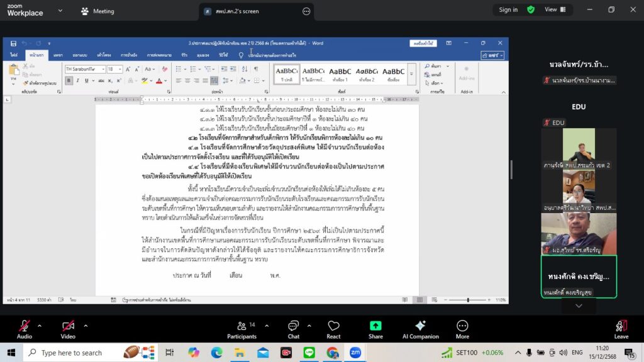Click the Sign in button

tap(508, 9)
